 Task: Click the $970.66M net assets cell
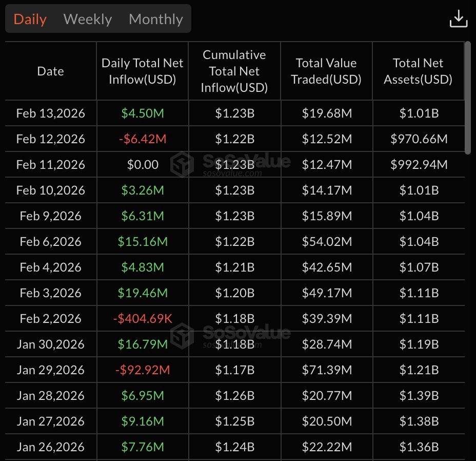point(419,139)
